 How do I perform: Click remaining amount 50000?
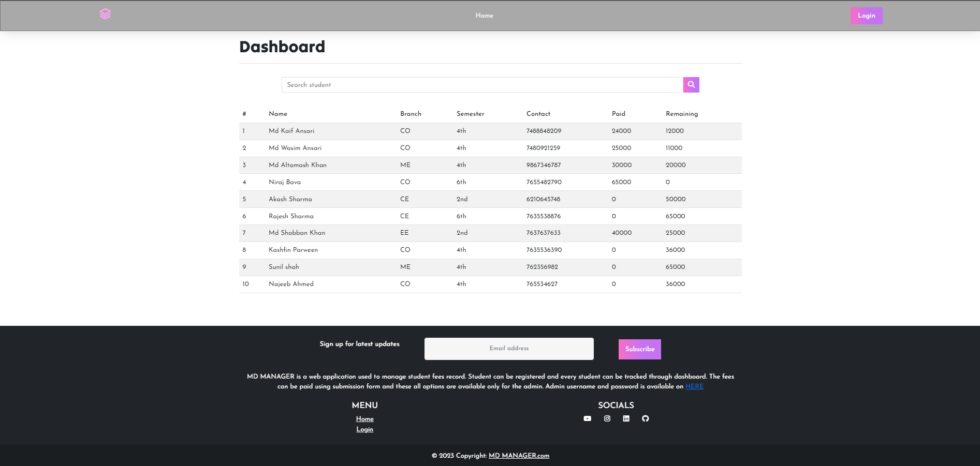[676, 199]
